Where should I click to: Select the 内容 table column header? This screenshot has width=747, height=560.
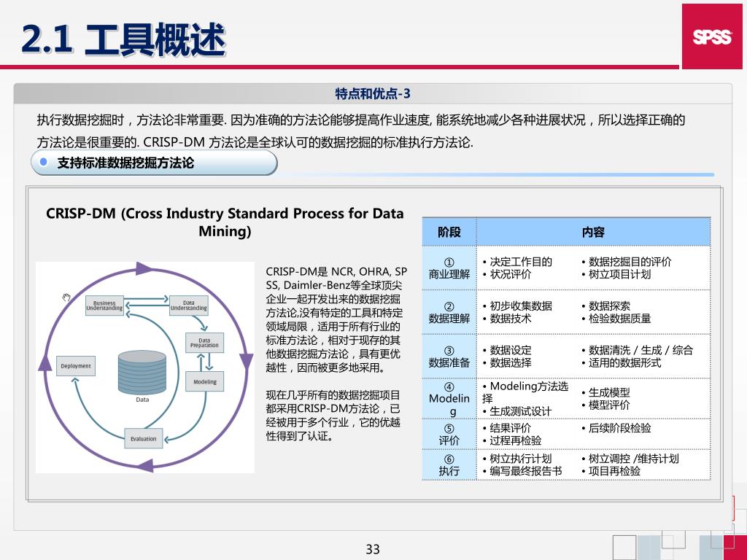point(592,232)
